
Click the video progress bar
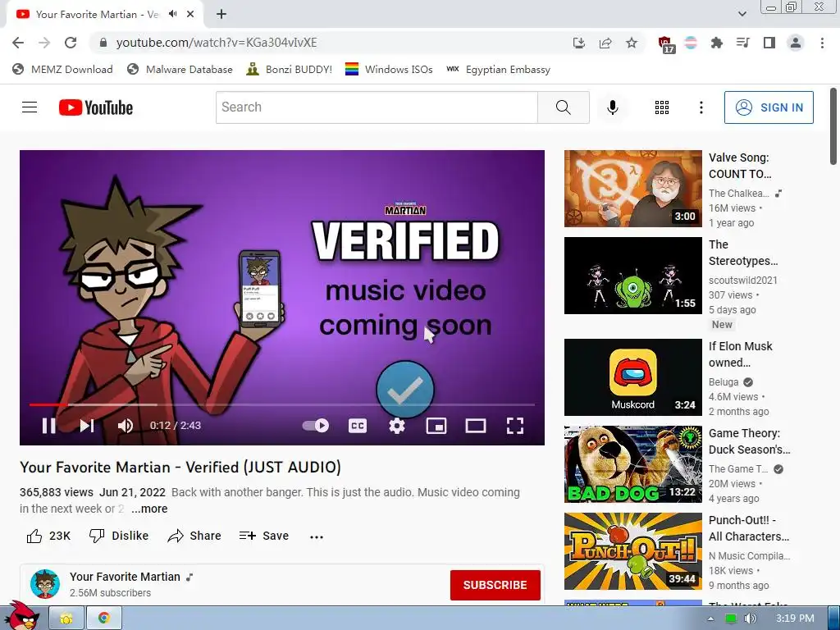pyautogui.click(x=282, y=405)
